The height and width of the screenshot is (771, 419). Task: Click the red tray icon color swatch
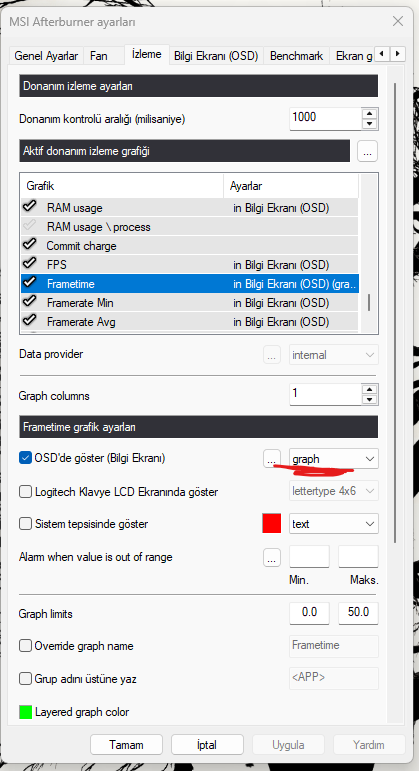(x=271, y=523)
